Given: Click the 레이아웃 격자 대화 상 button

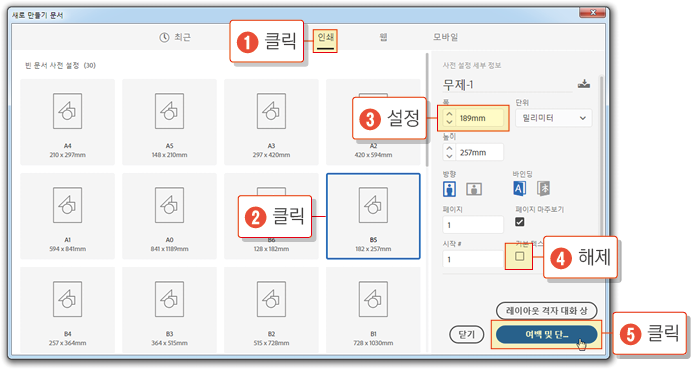Looking at the screenshot, I should (x=546, y=311).
